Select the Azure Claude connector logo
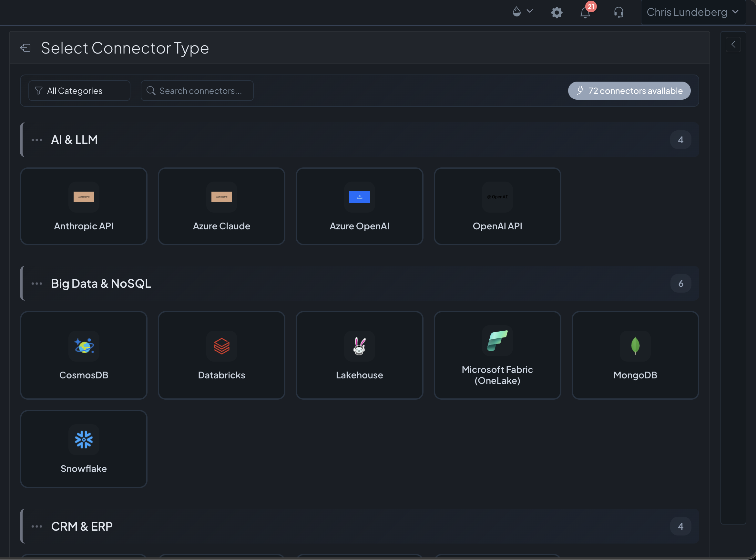 point(221,197)
